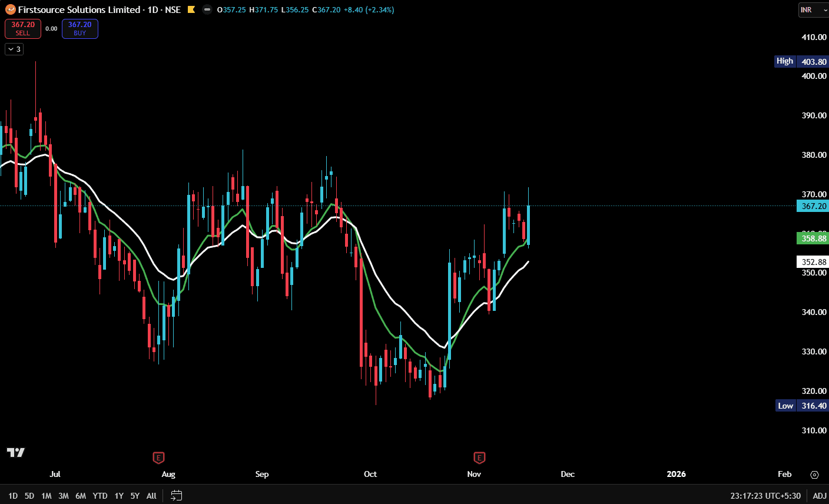Select the 1M date range
829x504 pixels.
click(x=47, y=496)
